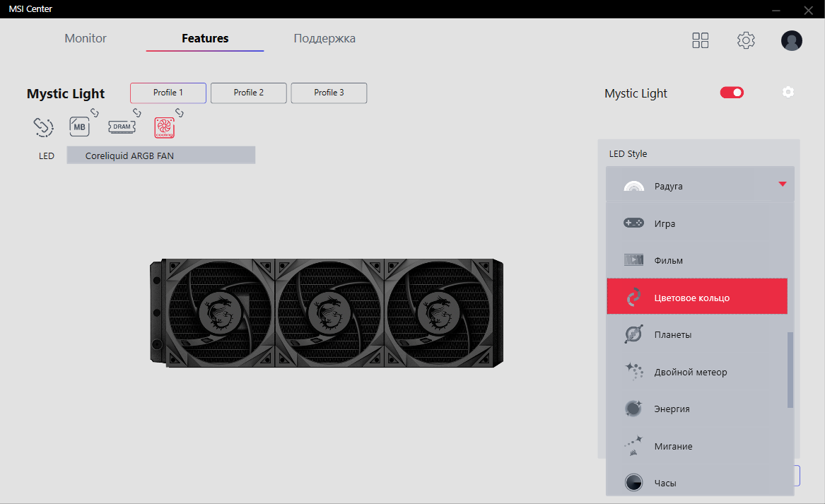825x504 pixels.
Task: Choose Фильм LED style
Action: click(696, 260)
